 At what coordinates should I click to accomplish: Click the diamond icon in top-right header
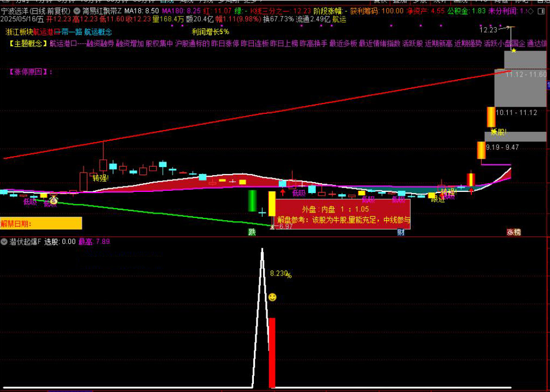pyautogui.click(x=530, y=11)
